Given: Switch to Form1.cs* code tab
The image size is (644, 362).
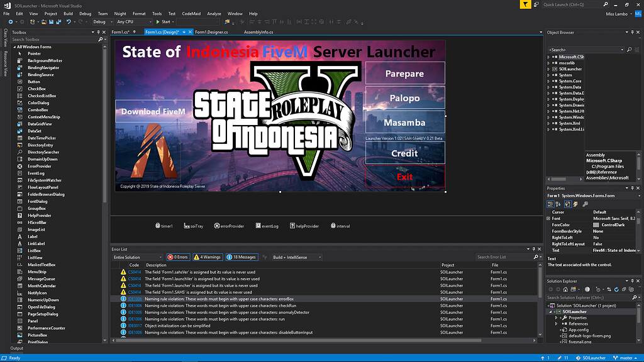Looking at the screenshot, I should 120,32.
